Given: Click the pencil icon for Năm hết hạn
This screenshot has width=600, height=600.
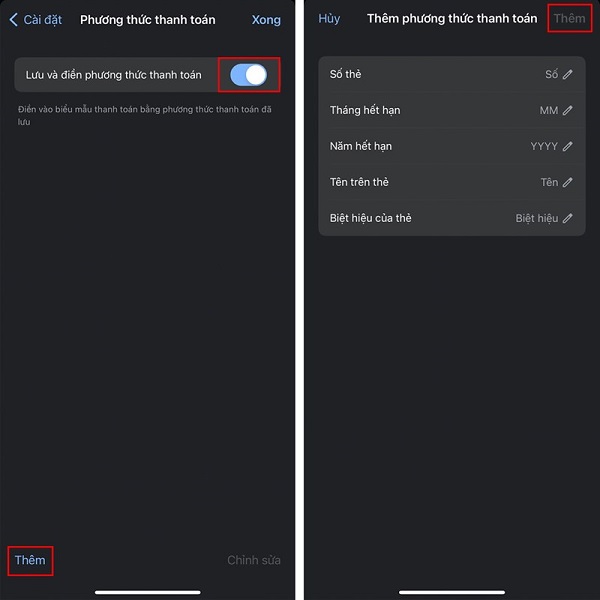Looking at the screenshot, I should pyautogui.click(x=567, y=146).
